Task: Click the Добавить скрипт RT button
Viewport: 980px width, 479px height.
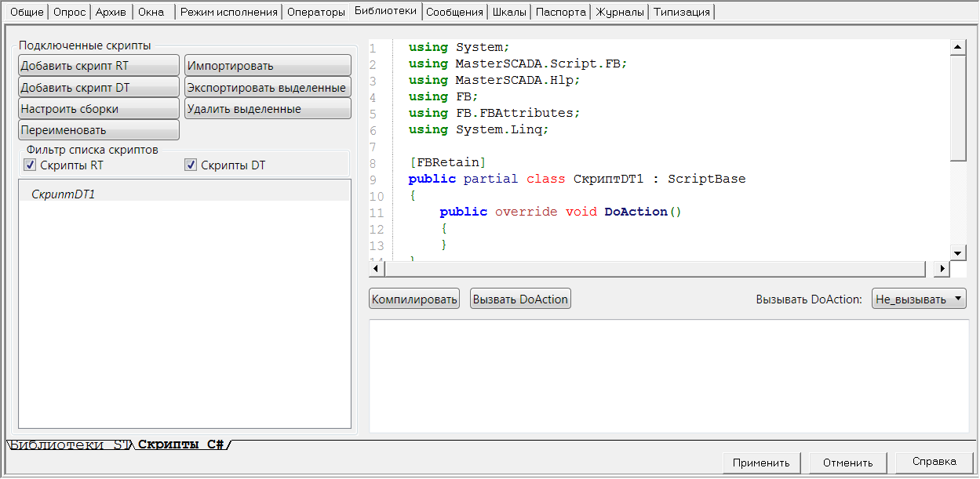Action: click(x=99, y=66)
